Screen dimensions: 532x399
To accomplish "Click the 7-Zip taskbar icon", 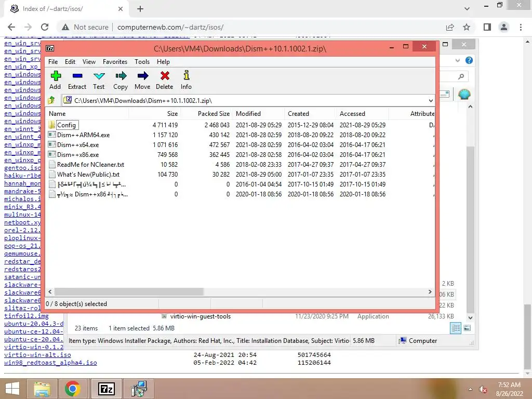I will [x=106, y=389].
